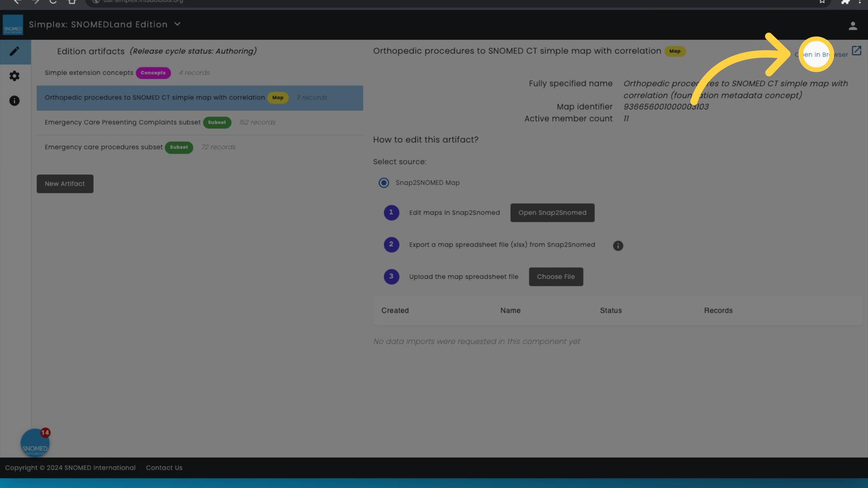The height and width of the screenshot is (488, 868).
Task: Click the Open in Browser link
Action: (x=821, y=55)
